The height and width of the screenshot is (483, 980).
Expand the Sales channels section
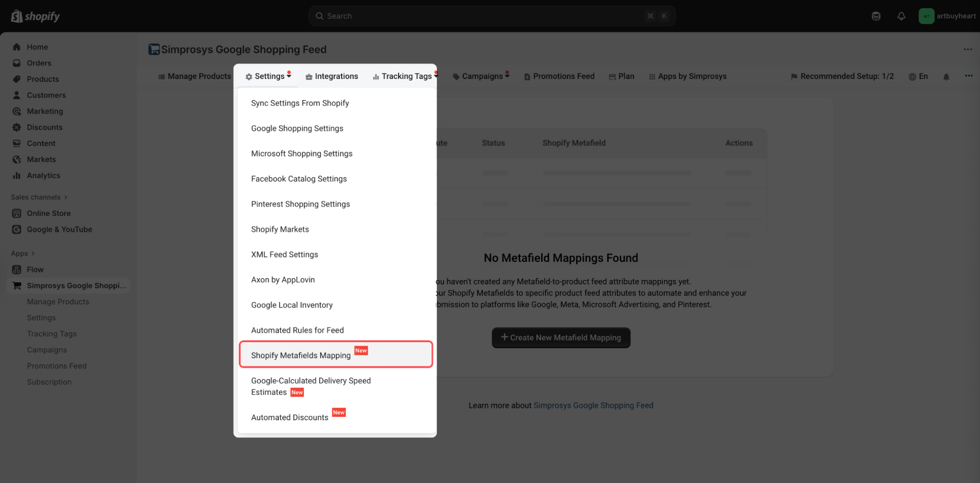39,197
